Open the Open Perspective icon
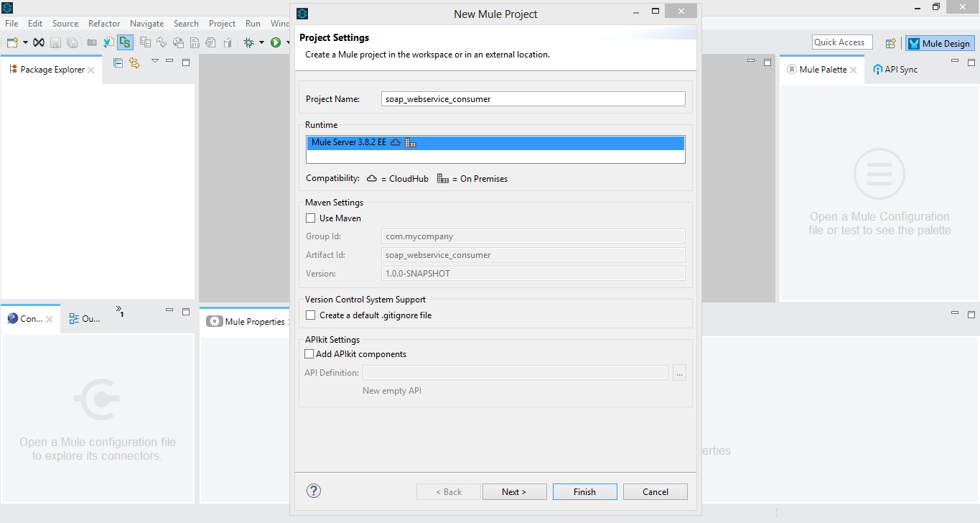This screenshot has height=523, width=980. click(890, 43)
